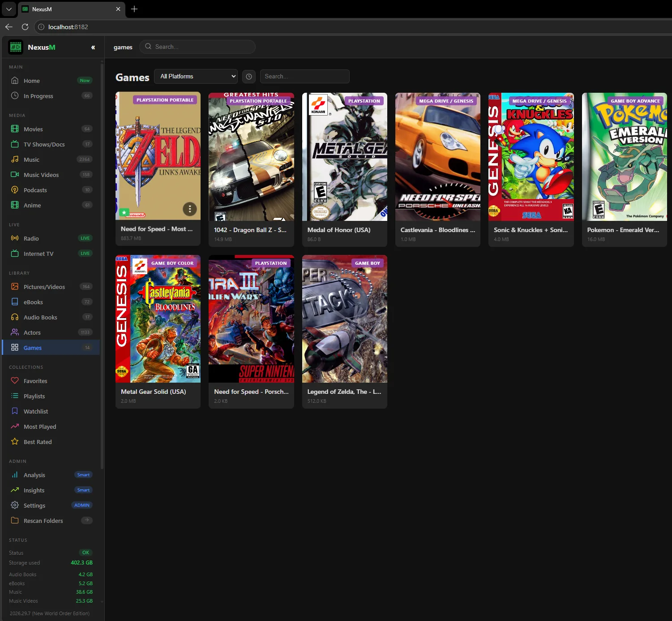Click the Insights trend icon
The width and height of the screenshot is (672, 621).
click(15, 490)
